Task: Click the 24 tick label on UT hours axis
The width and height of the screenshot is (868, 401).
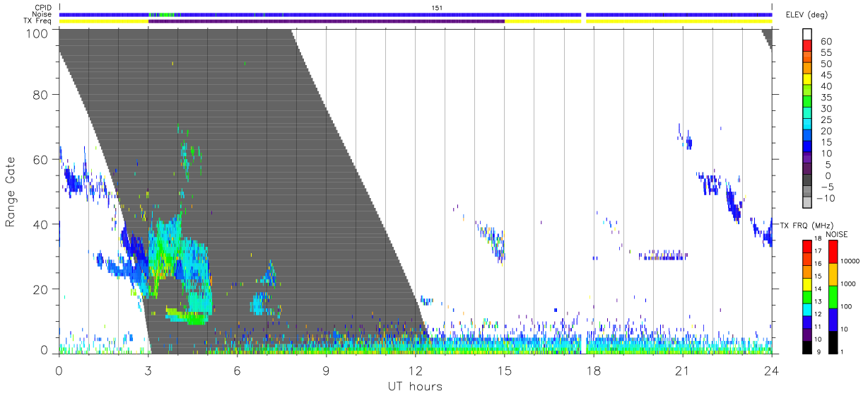Action: tap(772, 371)
